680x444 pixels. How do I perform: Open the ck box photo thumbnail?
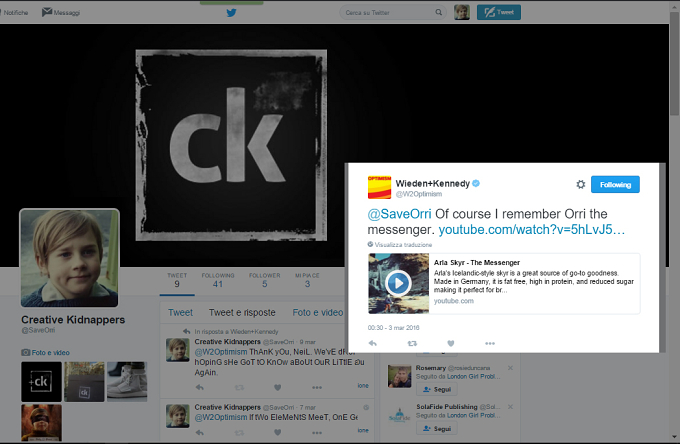84,382
